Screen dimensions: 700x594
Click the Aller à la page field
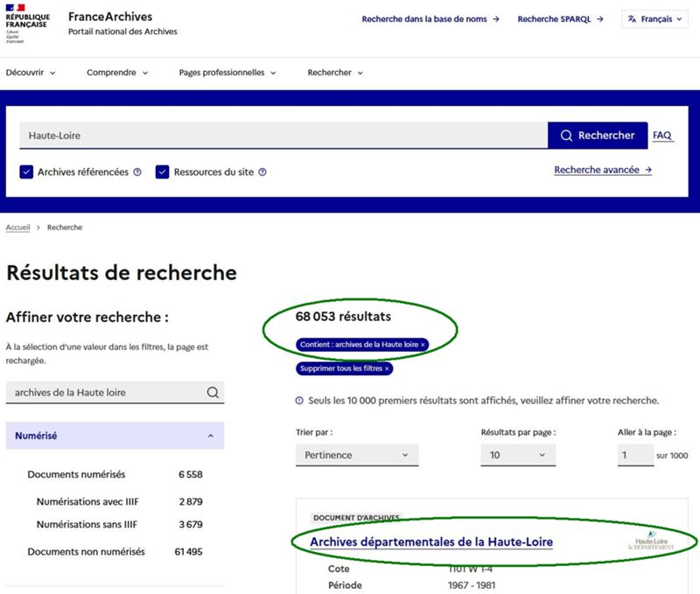point(636,455)
